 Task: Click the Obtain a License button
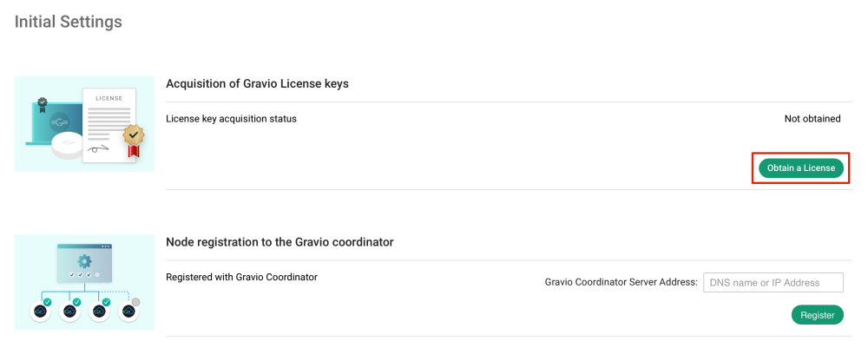click(800, 167)
